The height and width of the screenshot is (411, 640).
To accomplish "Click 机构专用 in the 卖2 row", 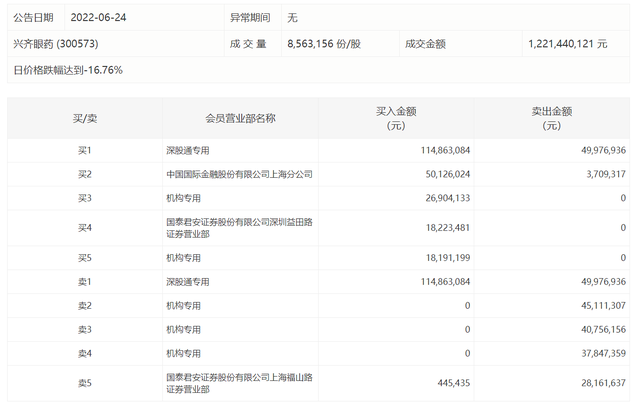I will [x=183, y=306].
